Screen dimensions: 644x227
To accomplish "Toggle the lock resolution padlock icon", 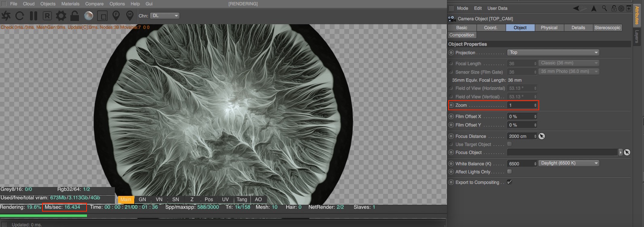I will point(74,16).
